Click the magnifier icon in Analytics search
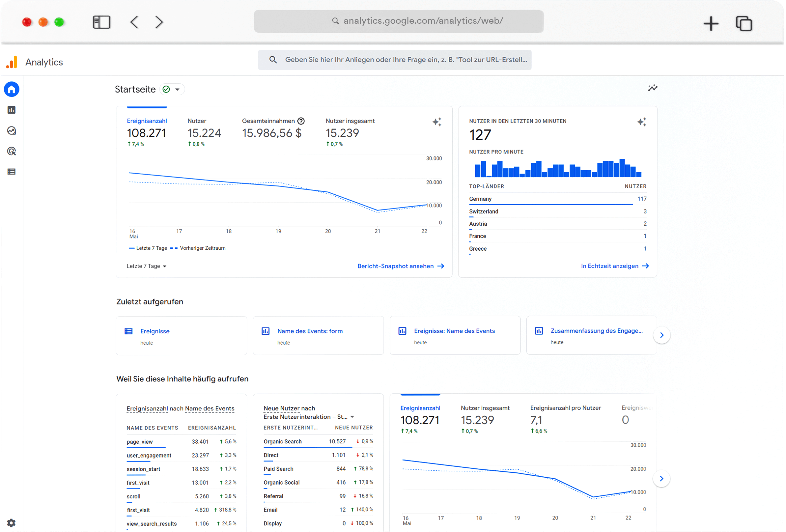The width and height of the screenshot is (786, 532). click(x=273, y=60)
